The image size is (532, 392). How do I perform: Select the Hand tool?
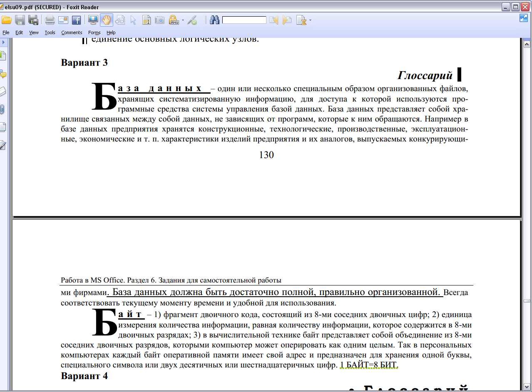(107, 20)
